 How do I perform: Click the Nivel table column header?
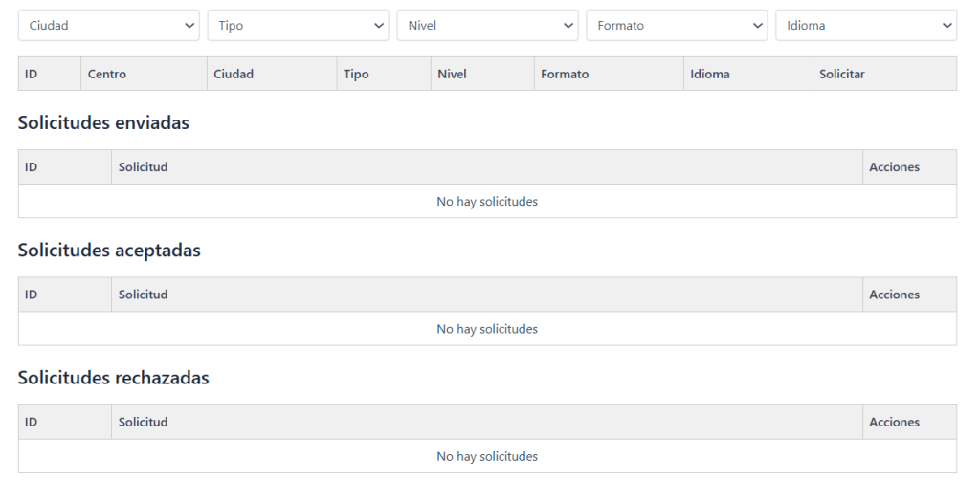pos(451,74)
